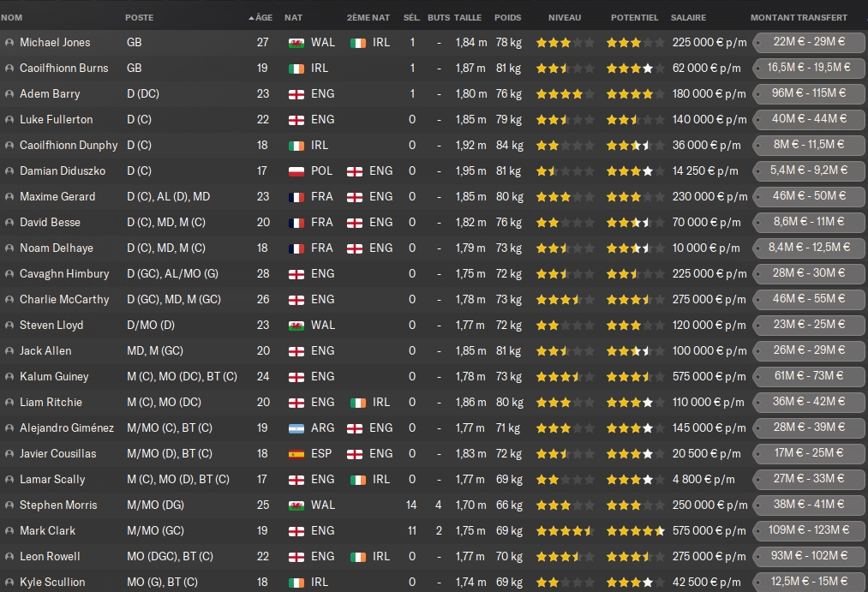
Task: Click the player icon beside Liam Ritchie
Action: pos(9,403)
